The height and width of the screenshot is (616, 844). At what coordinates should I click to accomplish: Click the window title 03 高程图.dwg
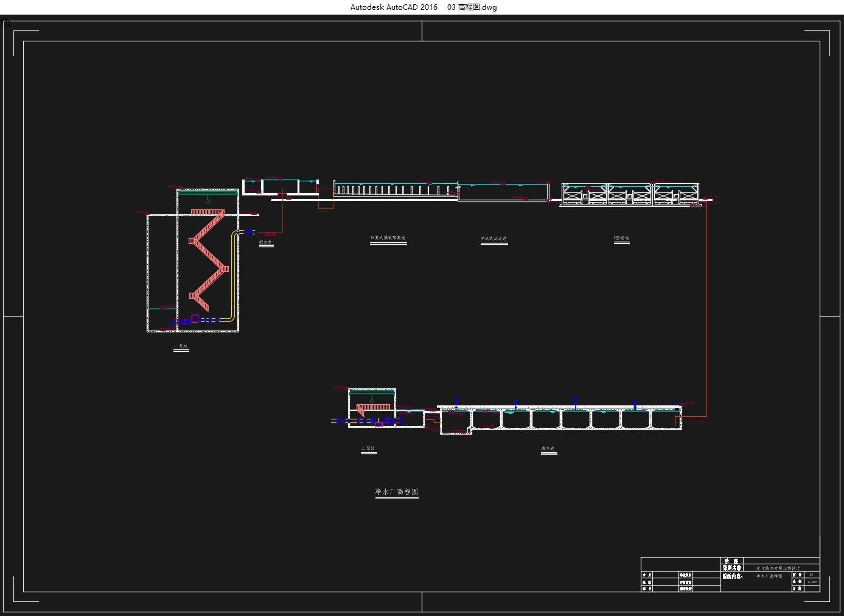(x=472, y=7)
